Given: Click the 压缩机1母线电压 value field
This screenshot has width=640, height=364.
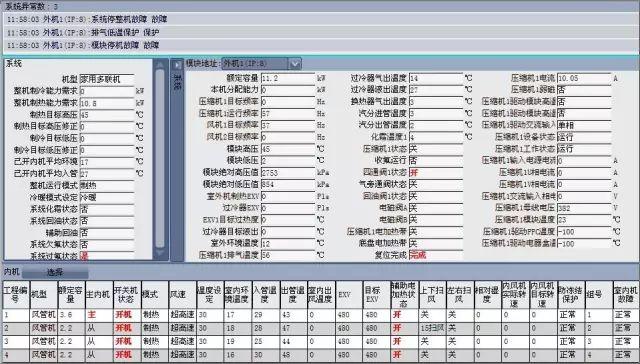Looking at the screenshot, I should coord(584,208).
